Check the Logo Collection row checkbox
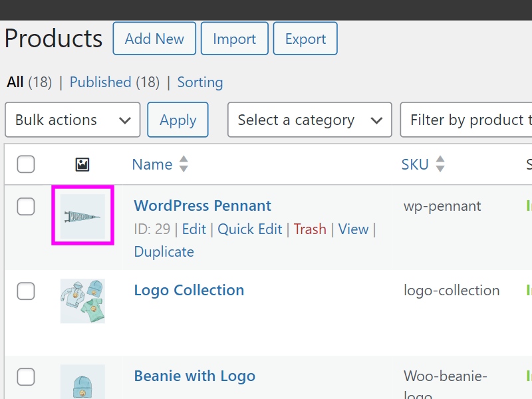 pos(26,291)
